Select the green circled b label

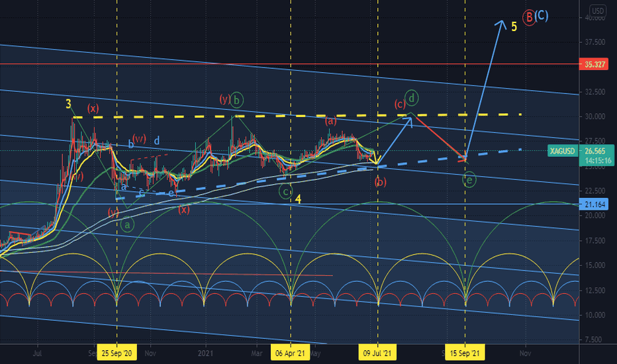pyautogui.click(x=236, y=101)
